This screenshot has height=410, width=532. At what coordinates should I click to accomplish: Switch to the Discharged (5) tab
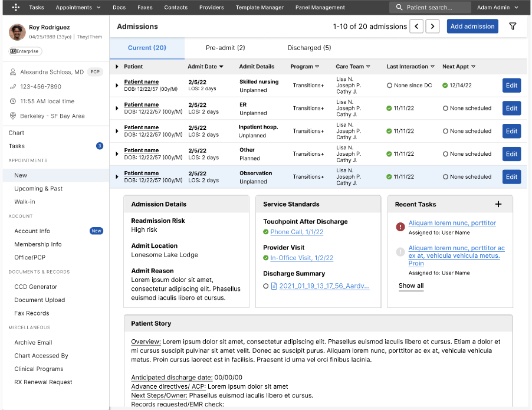click(309, 48)
